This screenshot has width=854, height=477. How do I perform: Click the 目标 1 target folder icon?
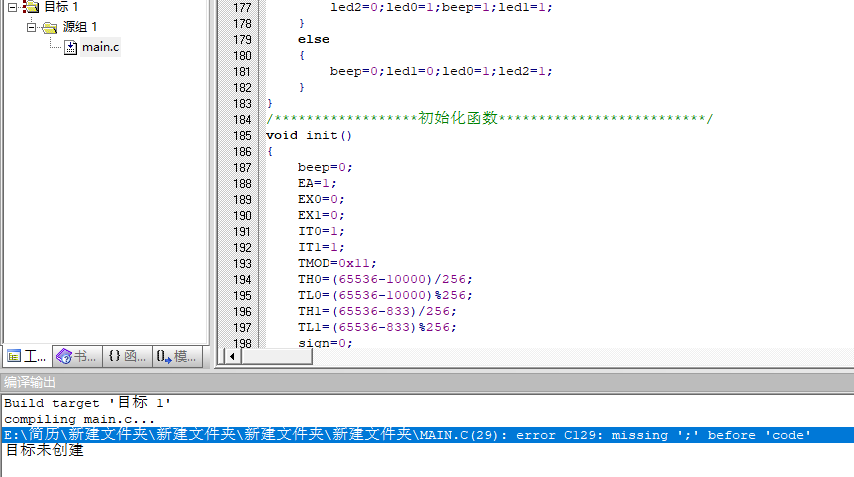(30, 7)
